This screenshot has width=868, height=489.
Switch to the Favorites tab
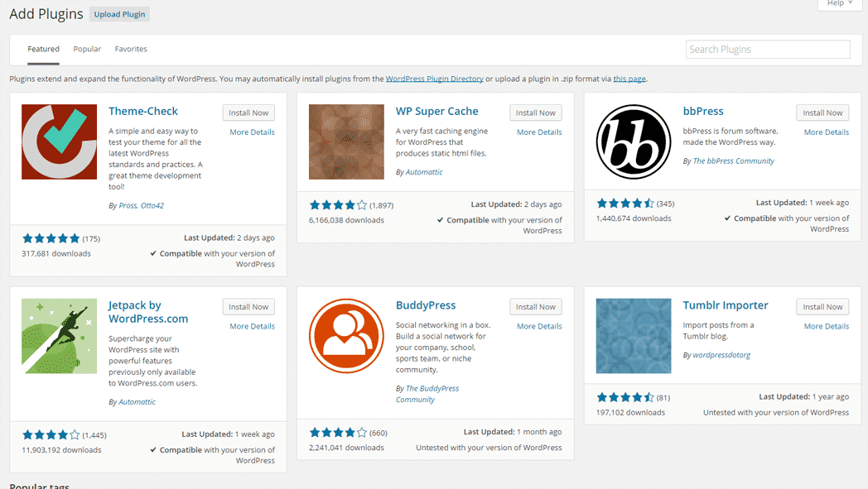coord(131,49)
